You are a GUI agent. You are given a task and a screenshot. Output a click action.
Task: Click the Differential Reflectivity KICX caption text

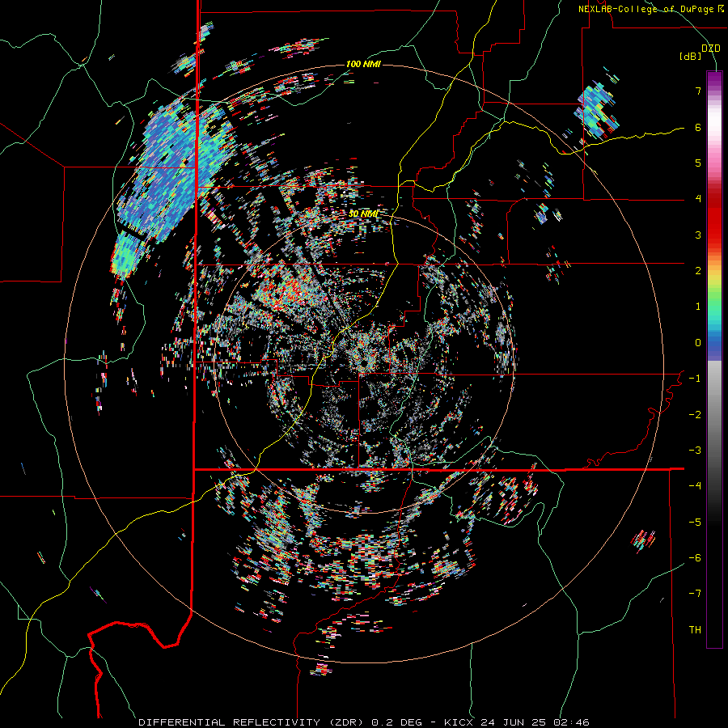tap(364, 722)
